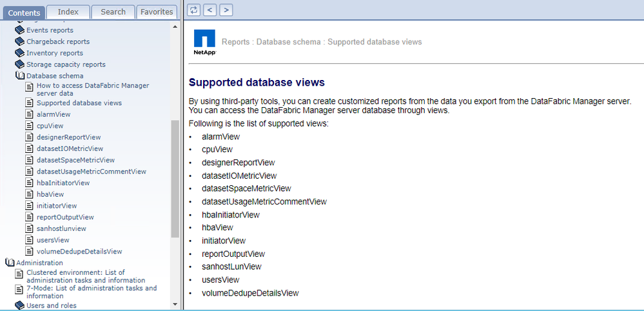The height and width of the screenshot is (311, 644).
Task: Click page icon beside hbaInitiatorView
Action: pyautogui.click(x=29, y=183)
